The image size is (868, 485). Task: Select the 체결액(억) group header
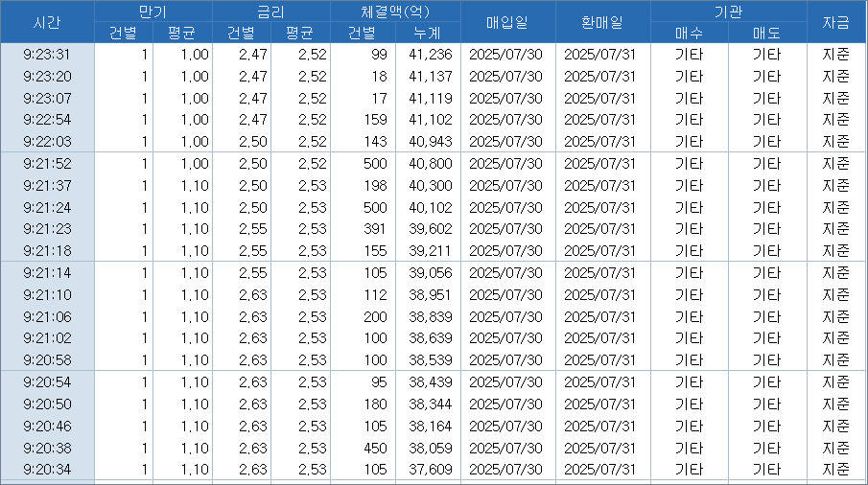395,12
